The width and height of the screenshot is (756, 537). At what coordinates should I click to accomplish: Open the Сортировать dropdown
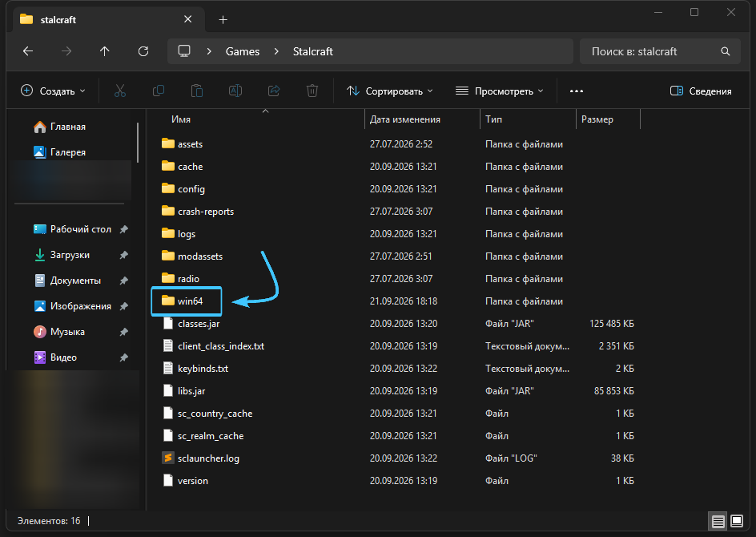[389, 91]
